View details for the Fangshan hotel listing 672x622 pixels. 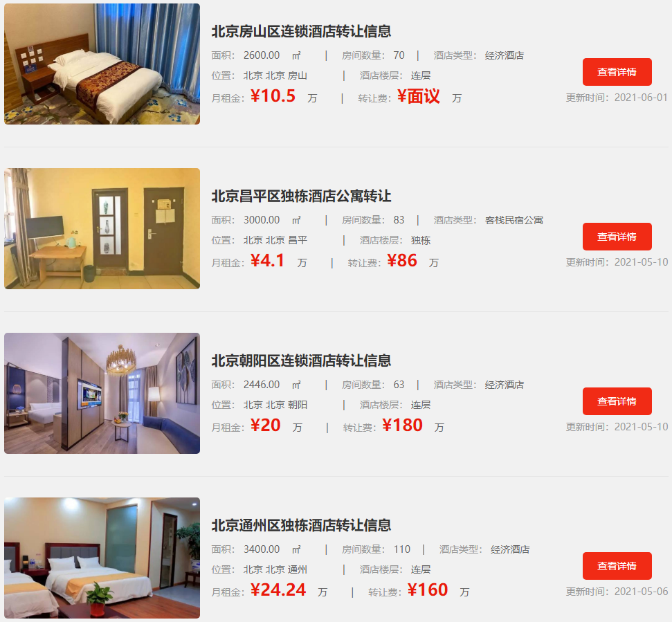[x=617, y=72]
